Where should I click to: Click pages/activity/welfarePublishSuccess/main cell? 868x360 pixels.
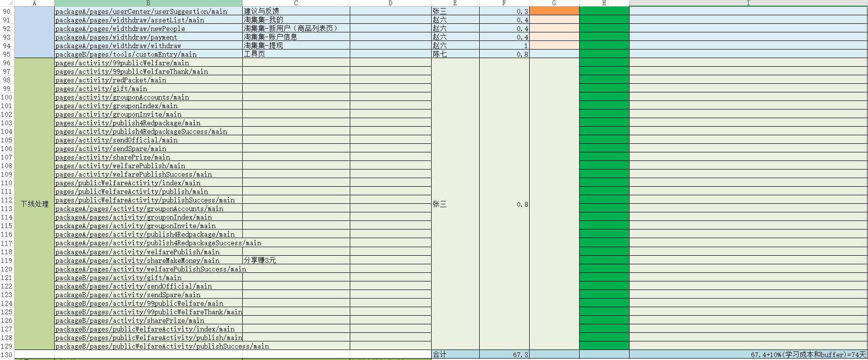tap(148, 174)
